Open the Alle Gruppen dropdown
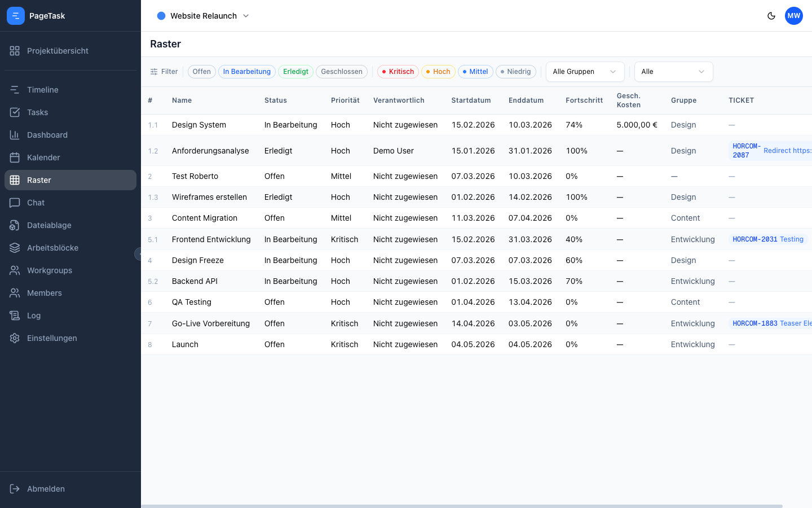Image resolution: width=812 pixels, height=508 pixels. [585, 72]
